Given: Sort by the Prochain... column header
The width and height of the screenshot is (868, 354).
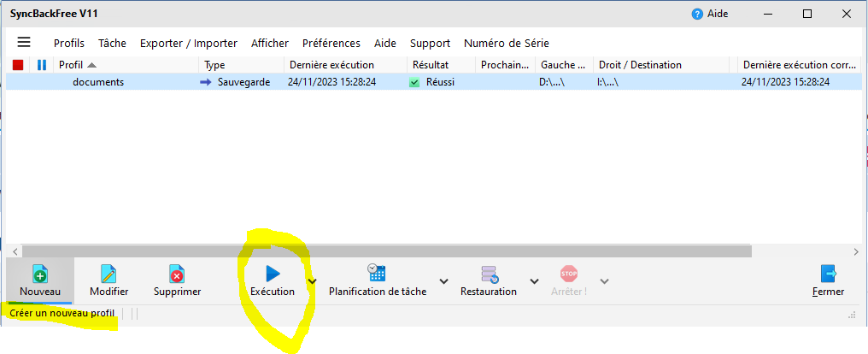Looking at the screenshot, I should coord(505,65).
